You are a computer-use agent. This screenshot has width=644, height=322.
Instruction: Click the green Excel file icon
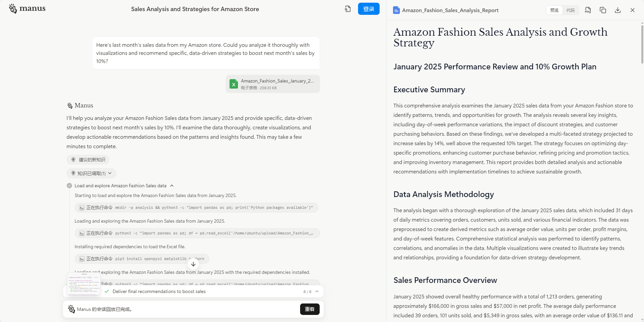click(x=234, y=84)
